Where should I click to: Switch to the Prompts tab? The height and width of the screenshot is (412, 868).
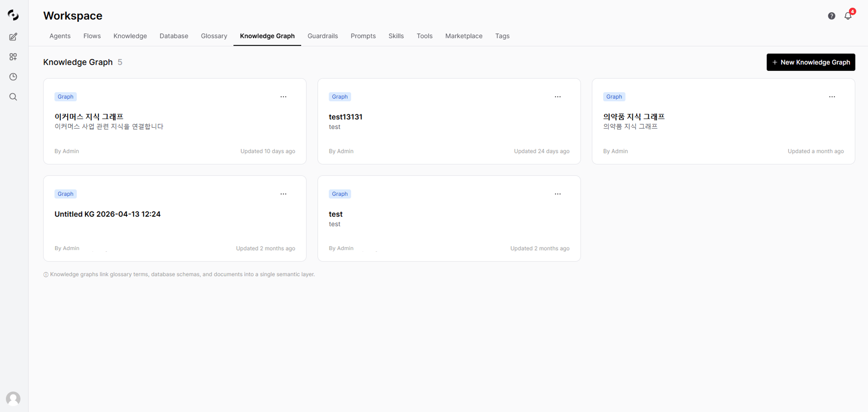click(x=363, y=36)
